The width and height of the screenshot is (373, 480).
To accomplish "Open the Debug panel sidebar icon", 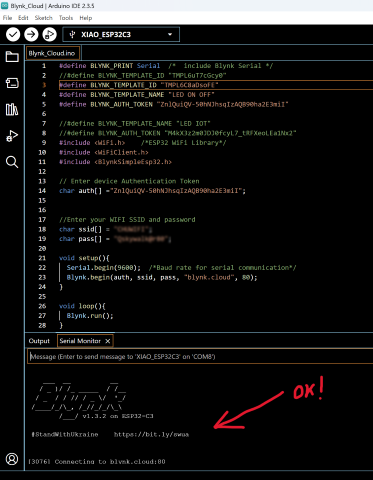I will click(x=12, y=136).
